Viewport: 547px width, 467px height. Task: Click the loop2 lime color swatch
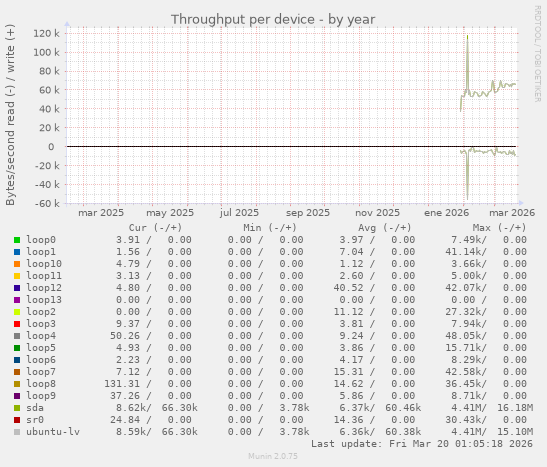point(17,312)
